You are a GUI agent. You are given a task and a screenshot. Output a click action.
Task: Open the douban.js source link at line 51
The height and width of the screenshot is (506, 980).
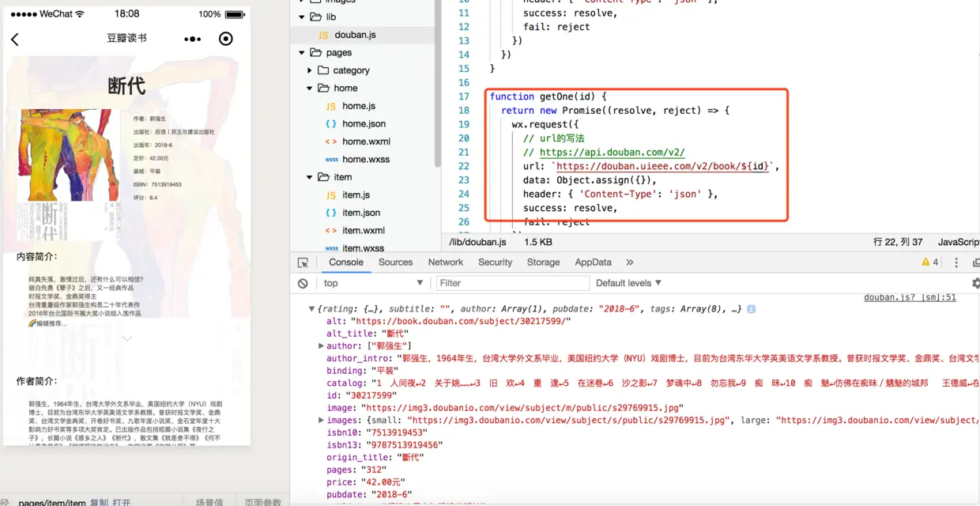910,297
